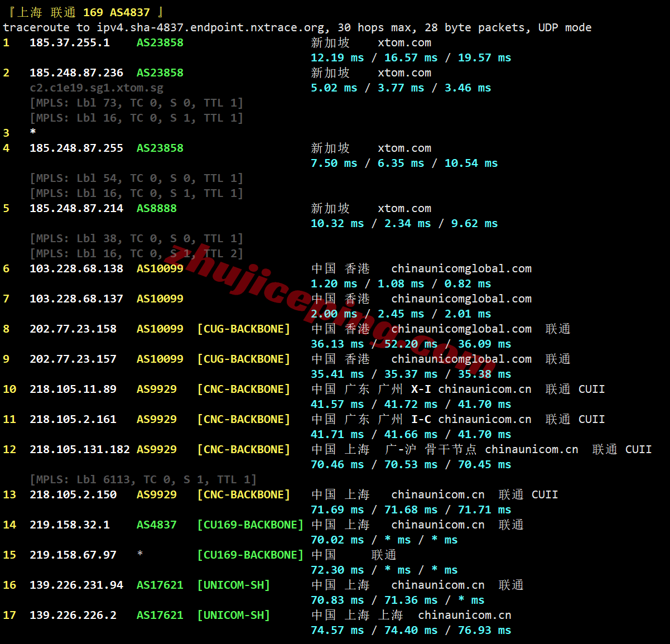Select the latency value 72.30 ms

click(338, 570)
